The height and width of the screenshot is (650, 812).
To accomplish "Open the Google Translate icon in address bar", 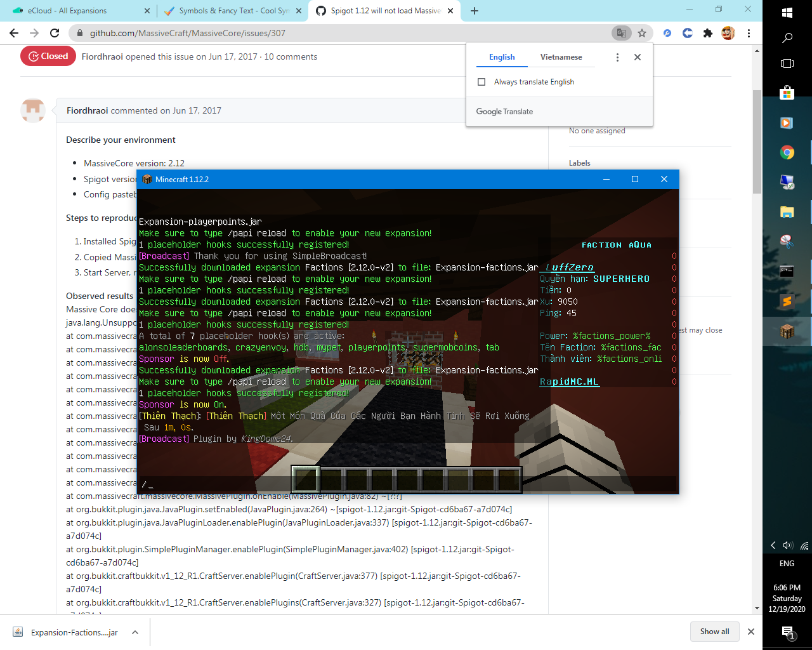I will point(622,33).
